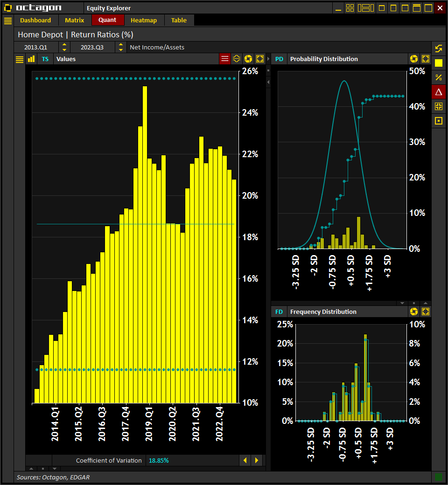Click the octagon logo
Image resolution: width=448 pixels, height=485 pixels.
point(33,8)
